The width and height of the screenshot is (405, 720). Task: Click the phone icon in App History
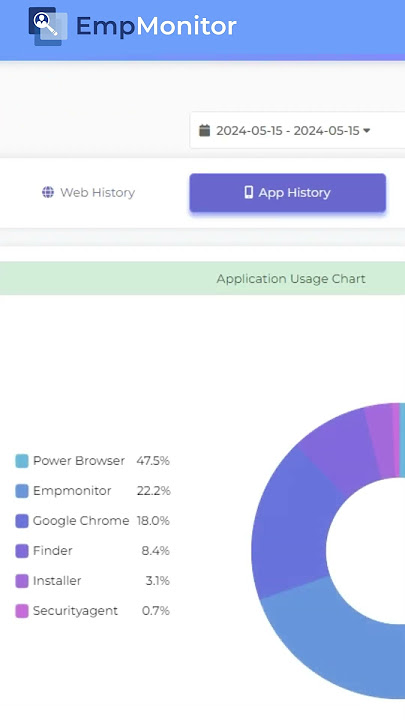point(248,192)
